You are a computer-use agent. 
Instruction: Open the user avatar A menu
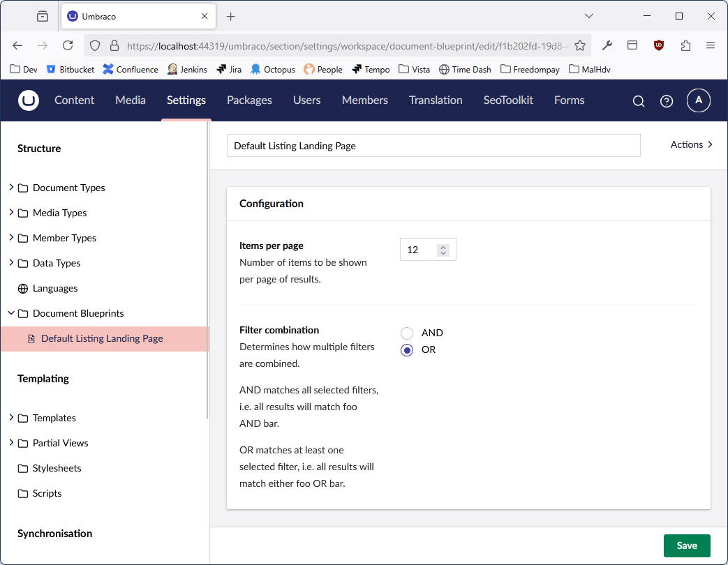pyautogui.click(x=698, y=100)
